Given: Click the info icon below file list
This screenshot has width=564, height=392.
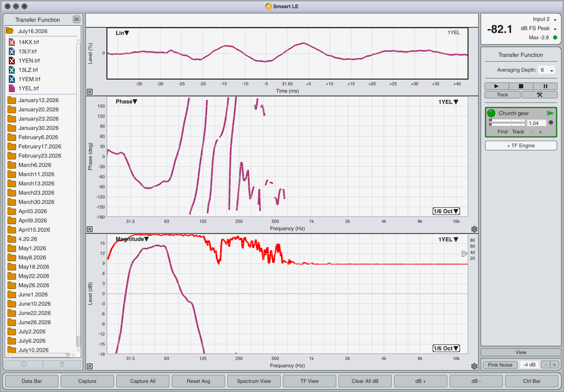Looking at the screenshot, I should [24, 364].
